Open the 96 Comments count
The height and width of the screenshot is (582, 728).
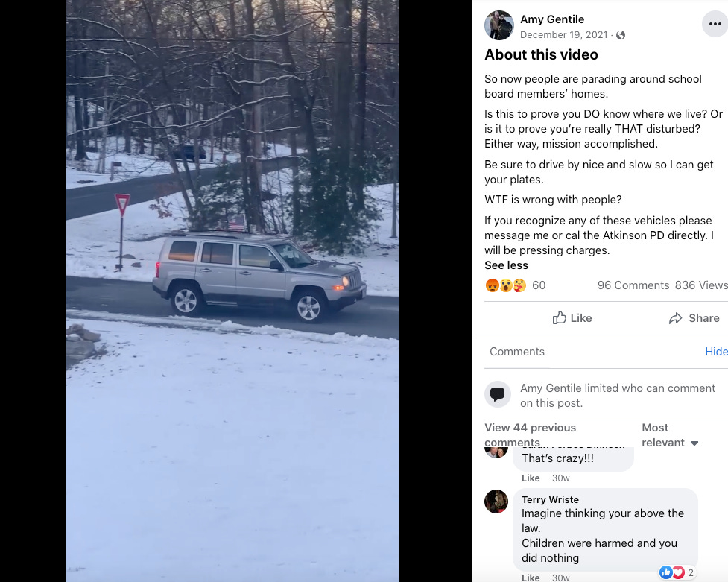tap(633, 285)
